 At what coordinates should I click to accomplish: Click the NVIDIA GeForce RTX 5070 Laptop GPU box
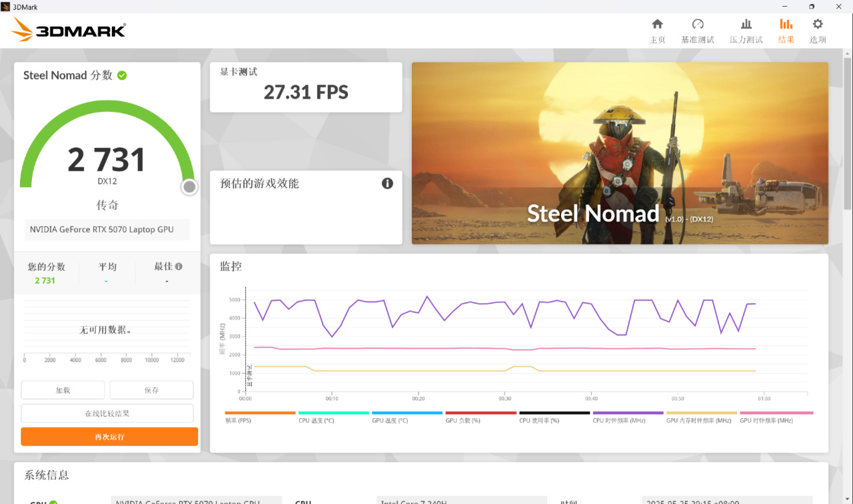click(x=107, y=230)
